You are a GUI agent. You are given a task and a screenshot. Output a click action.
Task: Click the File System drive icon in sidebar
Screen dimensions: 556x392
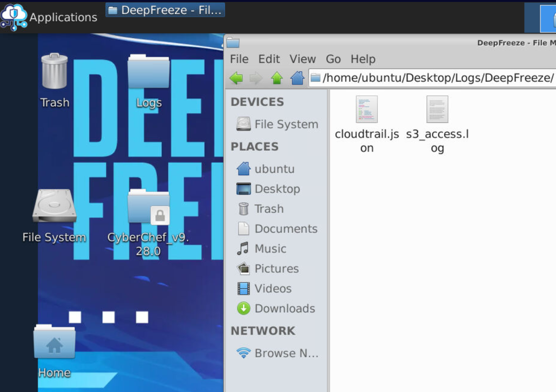(244, 124)
